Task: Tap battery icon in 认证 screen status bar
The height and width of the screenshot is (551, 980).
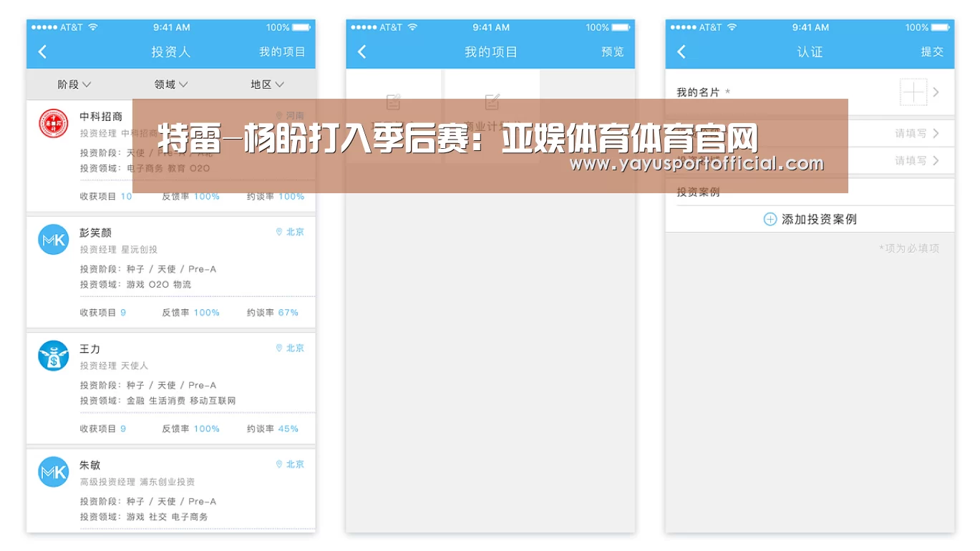Action: point(940,27)
